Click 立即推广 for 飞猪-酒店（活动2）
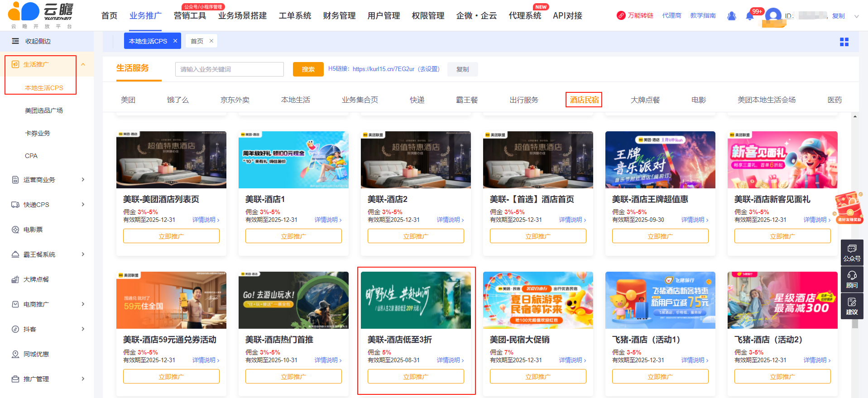The width and height of the screenshot is (868, 398). pos(782,376)
